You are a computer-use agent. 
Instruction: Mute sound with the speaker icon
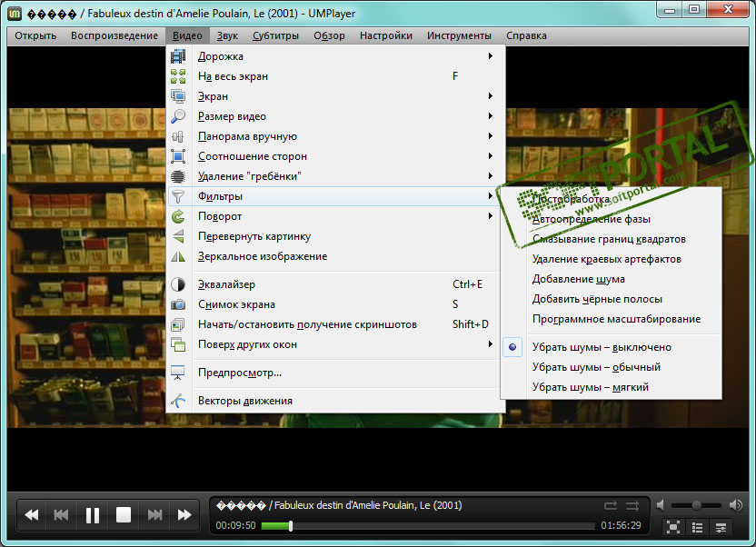(x=661, y=505)
